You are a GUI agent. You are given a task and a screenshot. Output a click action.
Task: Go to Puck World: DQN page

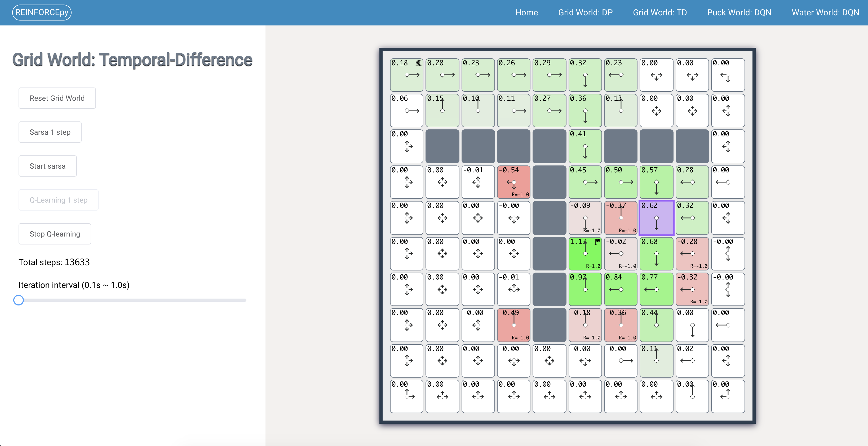(x=739, y=12)
